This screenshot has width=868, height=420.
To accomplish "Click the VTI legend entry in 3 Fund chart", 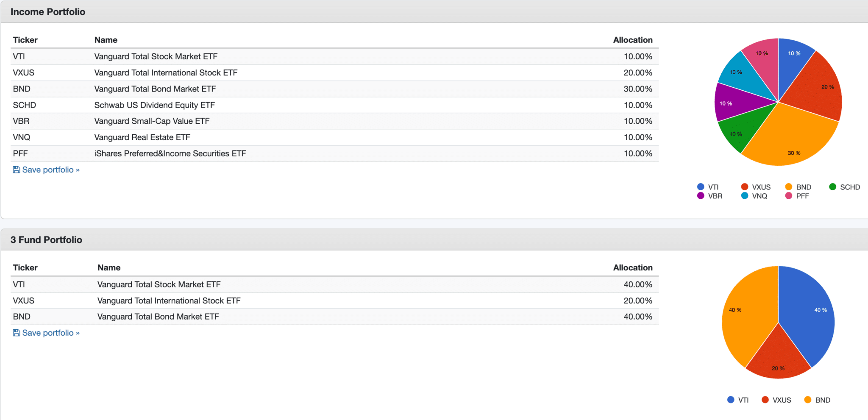I will pyautogui.click(x=738, y=400).
